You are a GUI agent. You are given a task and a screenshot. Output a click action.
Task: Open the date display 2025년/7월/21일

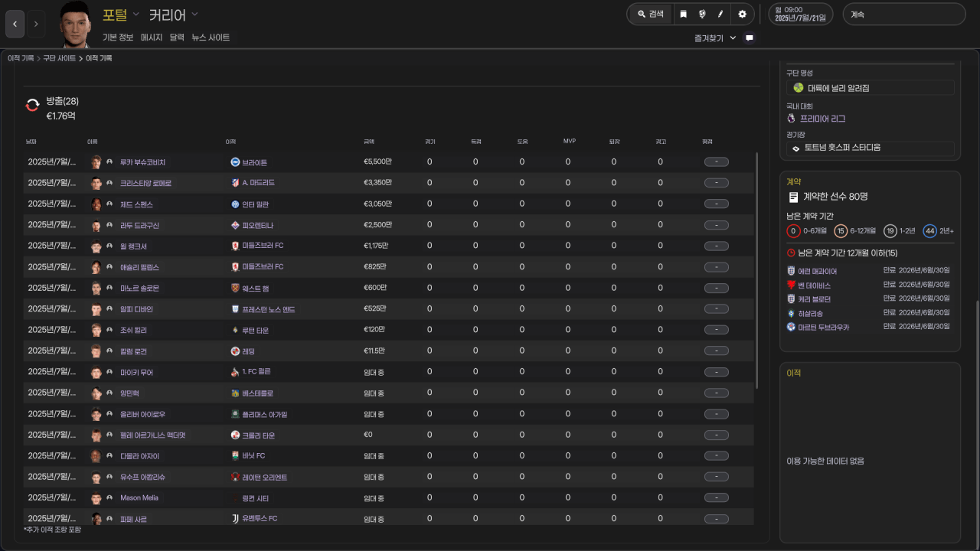click(x=801, y=14)
